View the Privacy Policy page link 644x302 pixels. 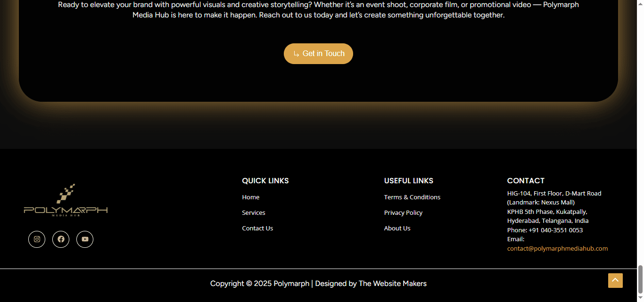(403, 213)
